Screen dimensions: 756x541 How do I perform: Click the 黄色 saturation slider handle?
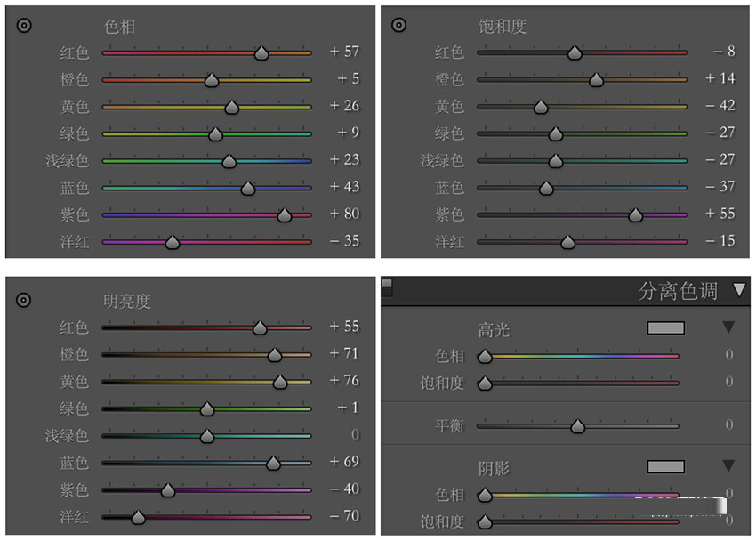coord(540,108)
